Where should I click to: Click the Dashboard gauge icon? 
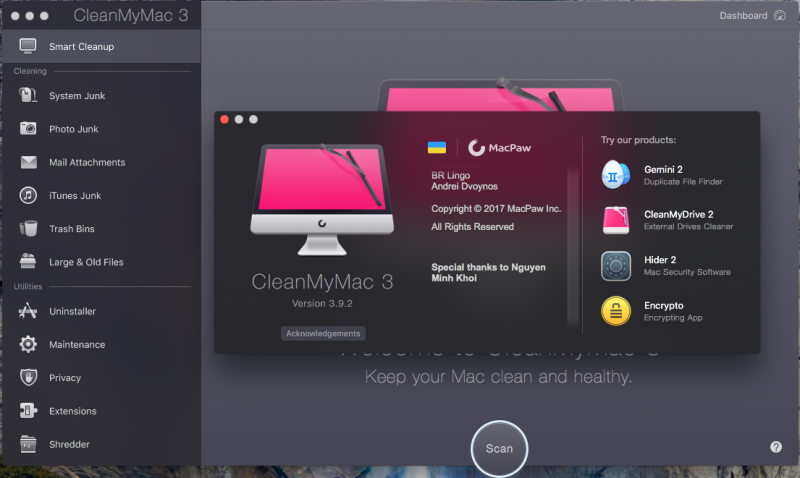click(780, 15)
